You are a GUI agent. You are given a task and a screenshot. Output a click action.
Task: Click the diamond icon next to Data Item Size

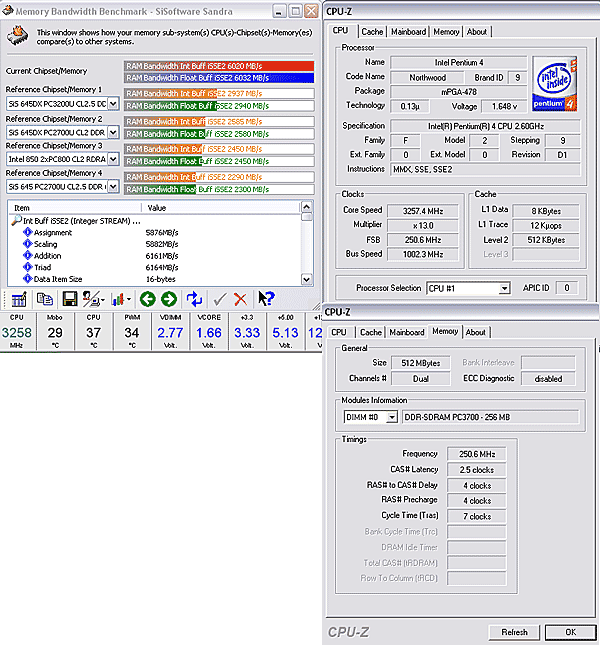coord(28,279)
